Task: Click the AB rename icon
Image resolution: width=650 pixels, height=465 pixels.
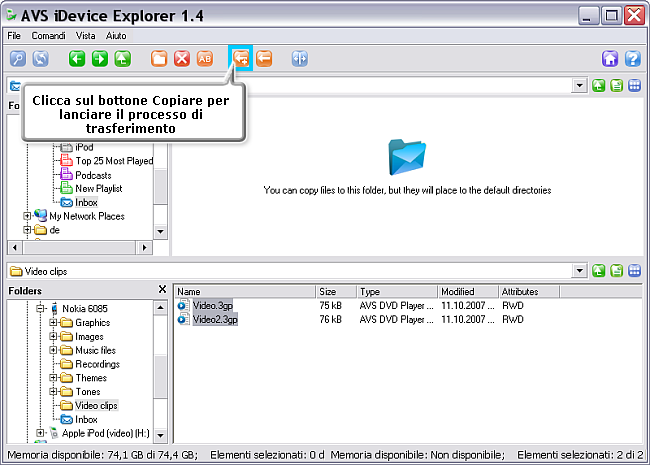Action: (x=205, y=58)
